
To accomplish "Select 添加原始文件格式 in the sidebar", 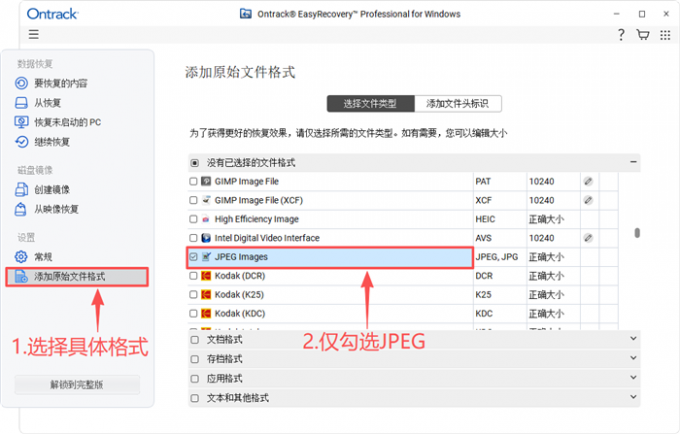I will point(77,277).
